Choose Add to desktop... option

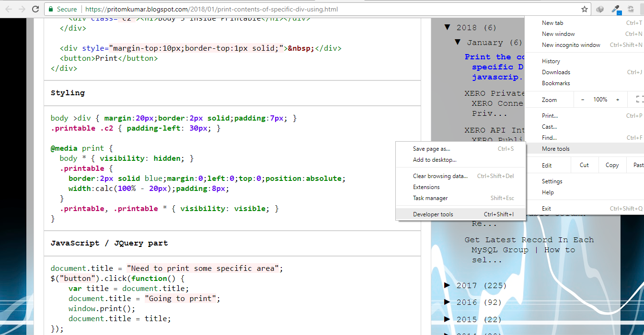460,160
